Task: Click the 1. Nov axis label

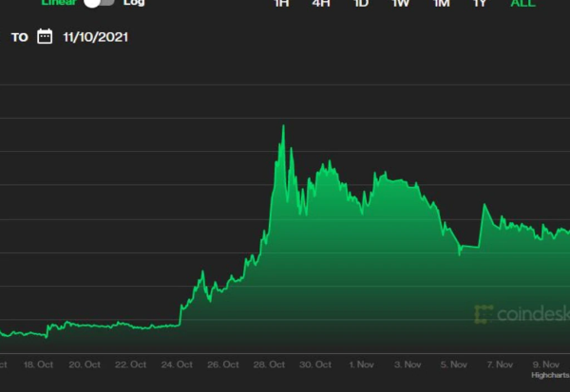Action: pos(361,364)
